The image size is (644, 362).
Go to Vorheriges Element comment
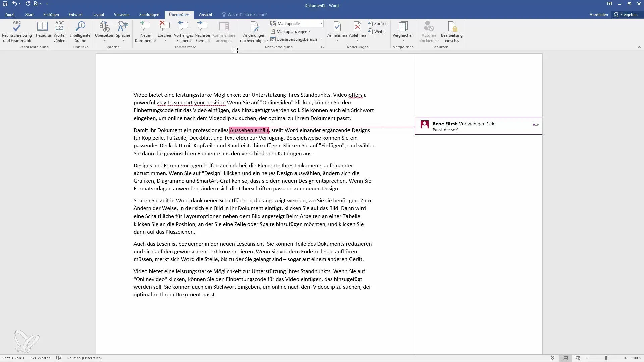tap(183, 32)
